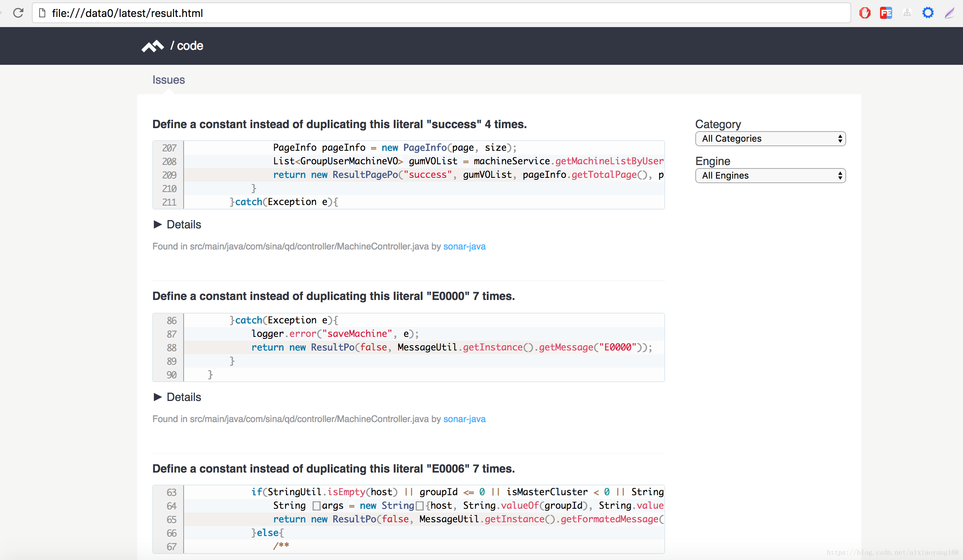The image size is (963, 560).
Task: Click line number 63 in third snippet
Action: tap(171, 493)
